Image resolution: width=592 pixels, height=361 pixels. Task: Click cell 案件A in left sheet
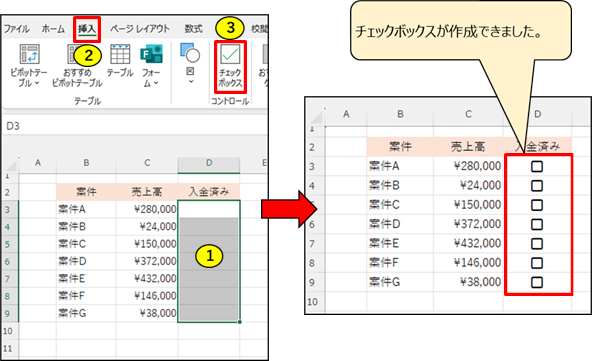coord(86,209)
